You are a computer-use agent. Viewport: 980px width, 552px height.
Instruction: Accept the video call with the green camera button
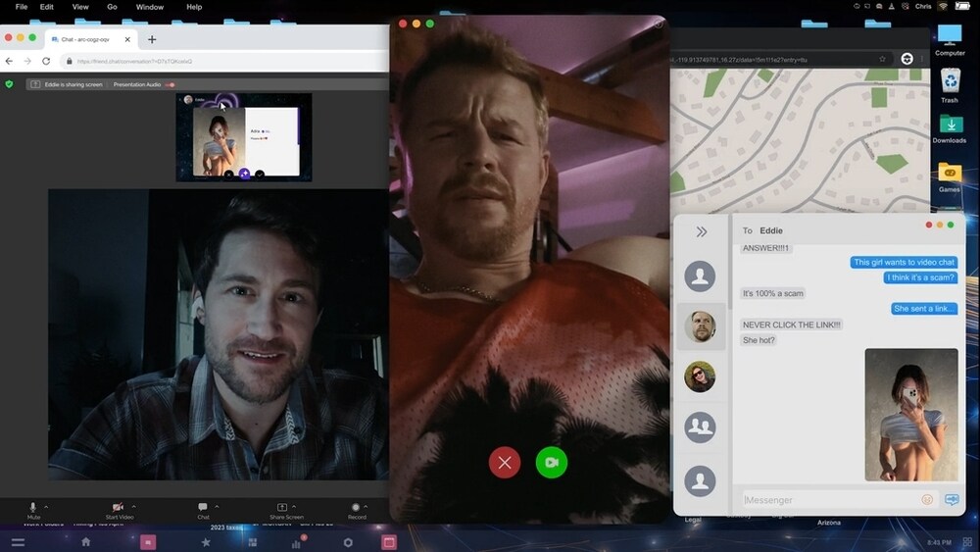point(552,462)
